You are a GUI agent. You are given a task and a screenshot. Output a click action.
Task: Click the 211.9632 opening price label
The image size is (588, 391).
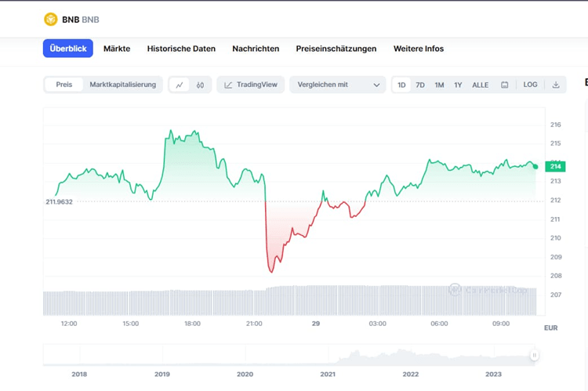point(60,201)
